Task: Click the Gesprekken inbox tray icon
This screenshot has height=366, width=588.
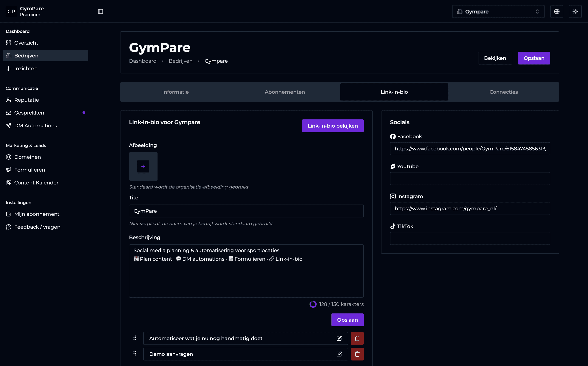Action: [8, 113]
